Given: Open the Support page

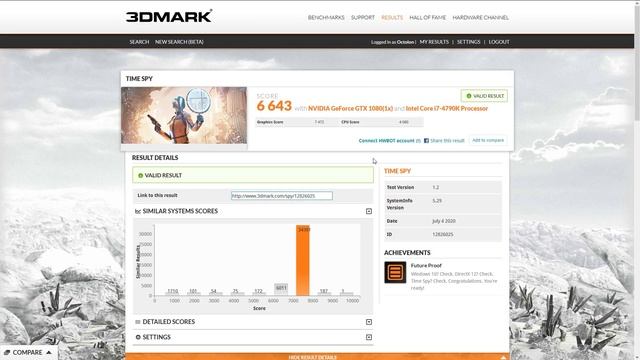Looking at the screenshot, I should (x=362, y=18).
